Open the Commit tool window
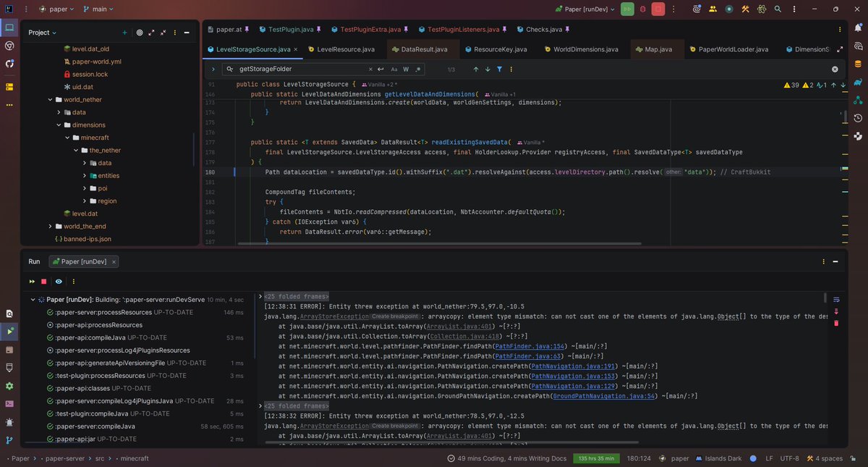Viewport: 868px width, 467px height. click(9, 46)
